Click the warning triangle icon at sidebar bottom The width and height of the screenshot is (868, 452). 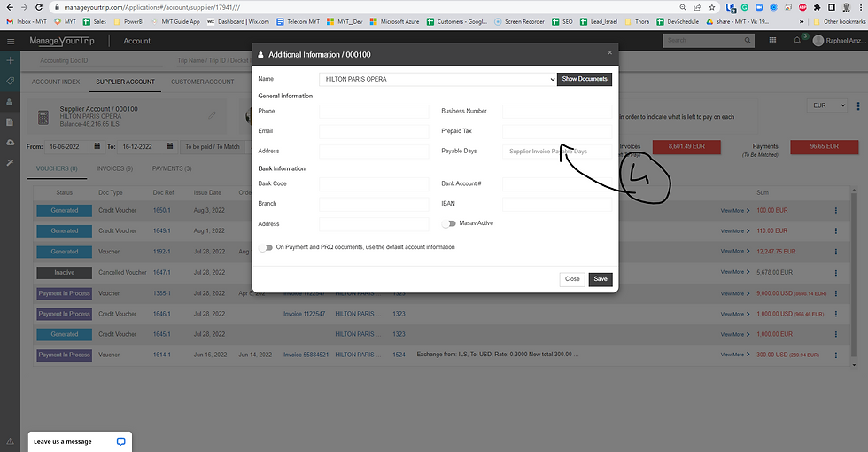point(10,441)
